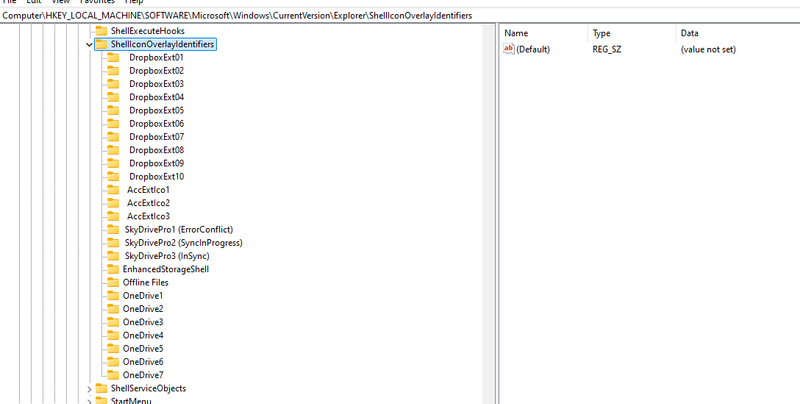Click the ShellExecuteHooks folder icon
The width and height of the screenshot is (800, 404).
[102, 31]
